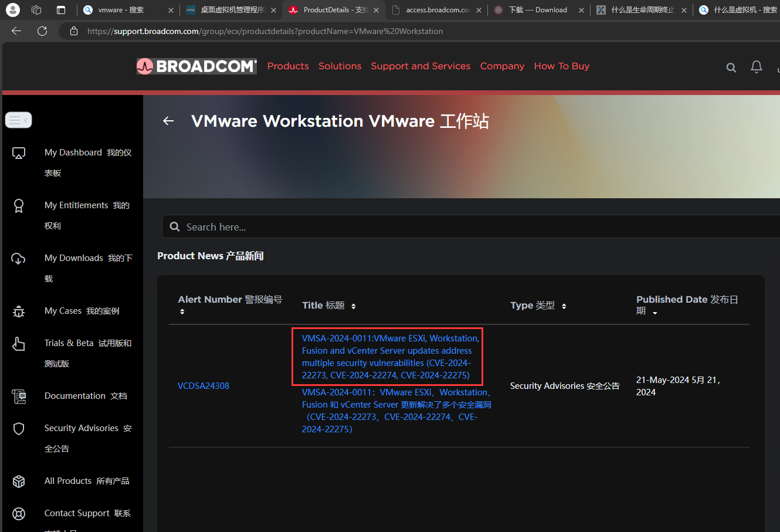
Task: Close the ProductDetails tab
Action: pyautogui.click(x=376, y=10)
